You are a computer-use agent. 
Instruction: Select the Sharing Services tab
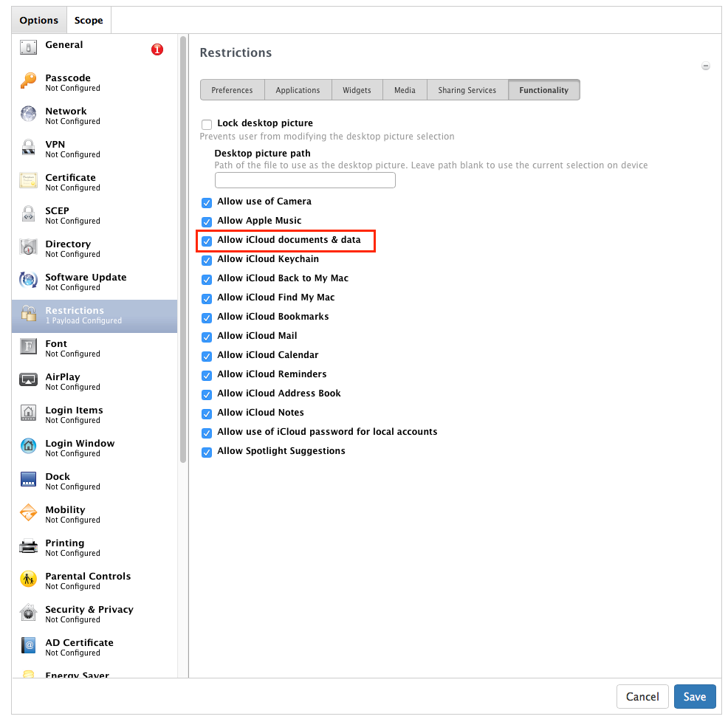[x=467, y=90]
